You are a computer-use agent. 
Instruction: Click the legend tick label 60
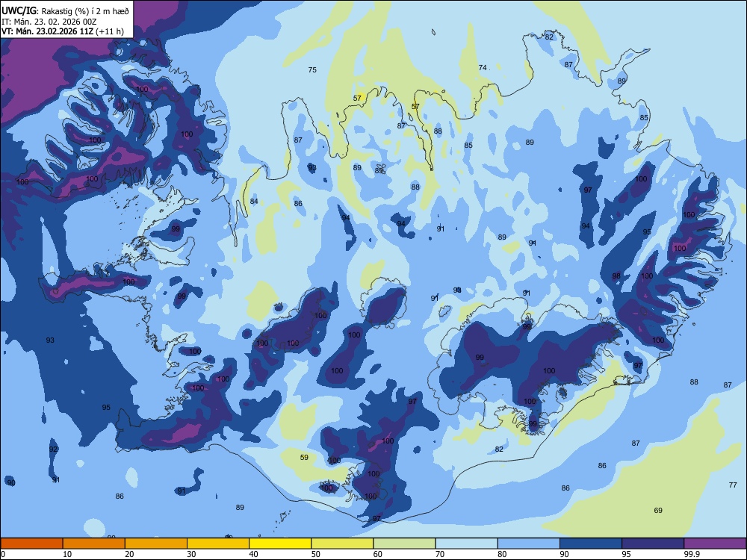click(378, 554)
